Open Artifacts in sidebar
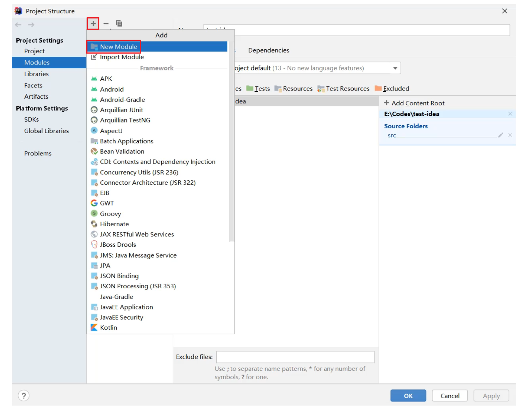The width and height of the screenshot is (532, 407). click(36, 97)
